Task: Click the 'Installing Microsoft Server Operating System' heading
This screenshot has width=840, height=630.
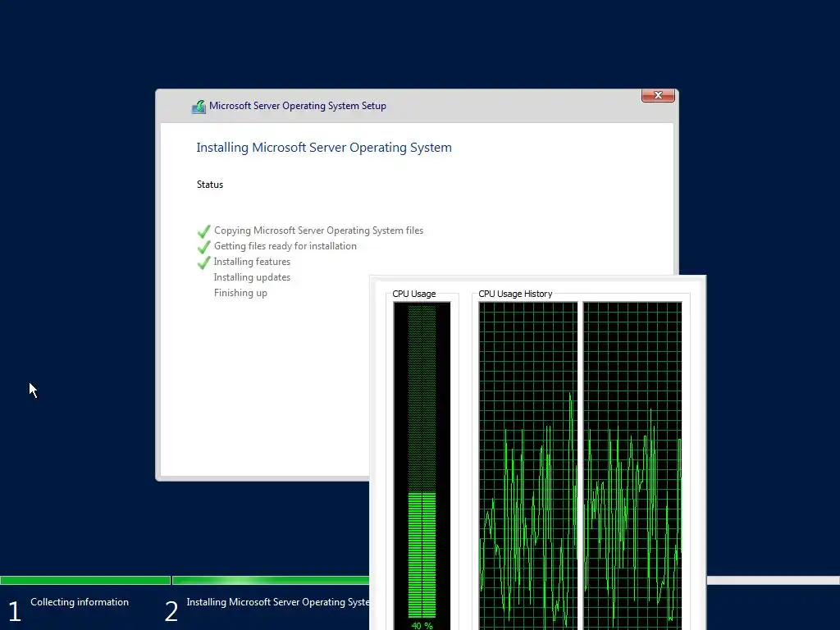Action: pos(324,148)
